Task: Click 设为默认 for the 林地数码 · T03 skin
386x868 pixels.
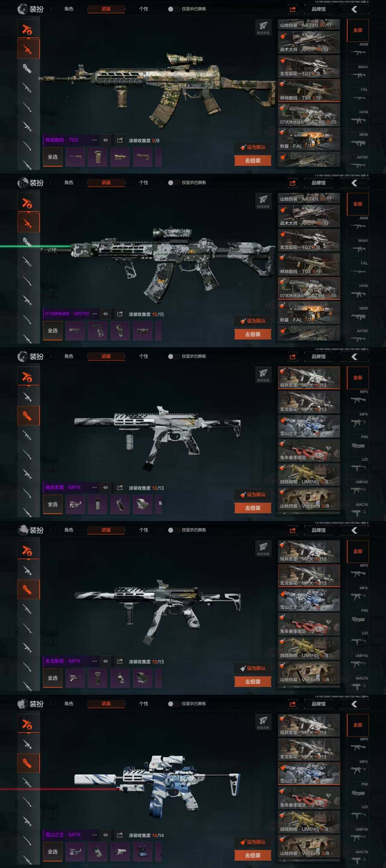Action: click(x=253, y=147)
